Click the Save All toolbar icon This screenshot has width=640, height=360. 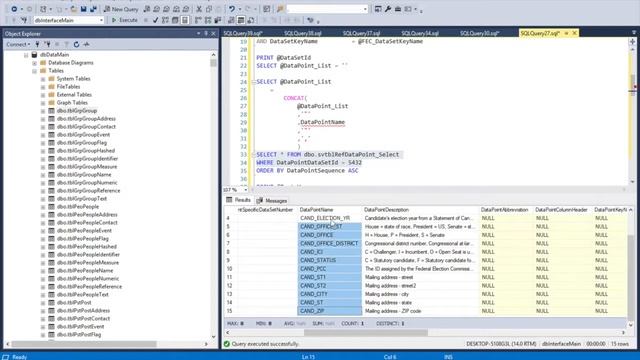[x=93, y=9]
